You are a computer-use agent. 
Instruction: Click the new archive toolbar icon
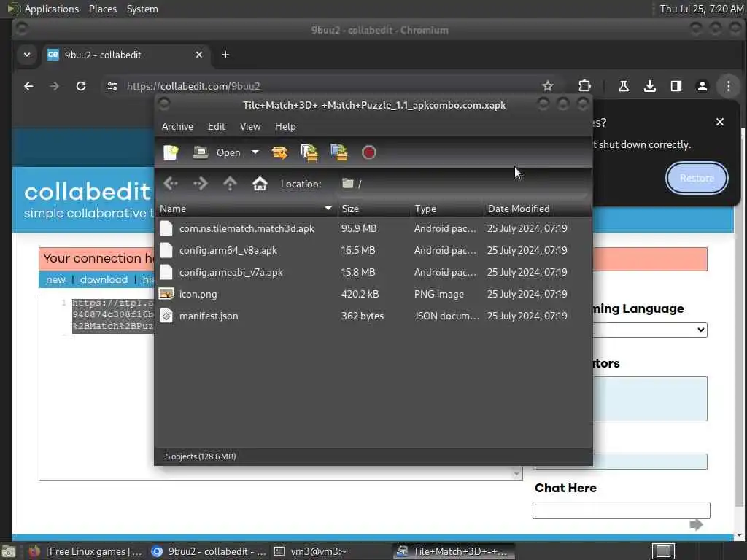(171, 152)
